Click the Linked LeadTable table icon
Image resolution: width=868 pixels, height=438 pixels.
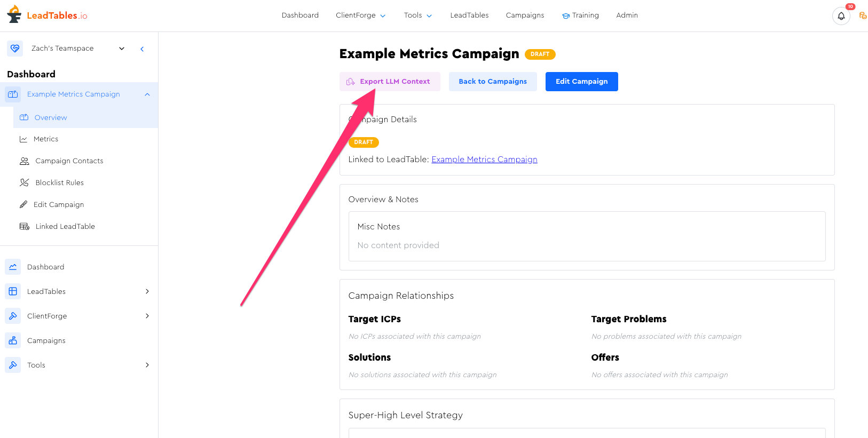pos(25,227)
